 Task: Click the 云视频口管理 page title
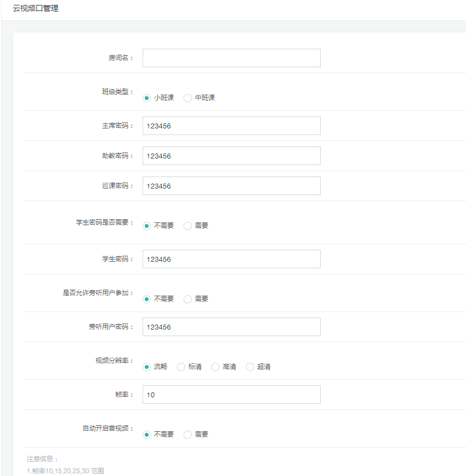pos(36,9)
